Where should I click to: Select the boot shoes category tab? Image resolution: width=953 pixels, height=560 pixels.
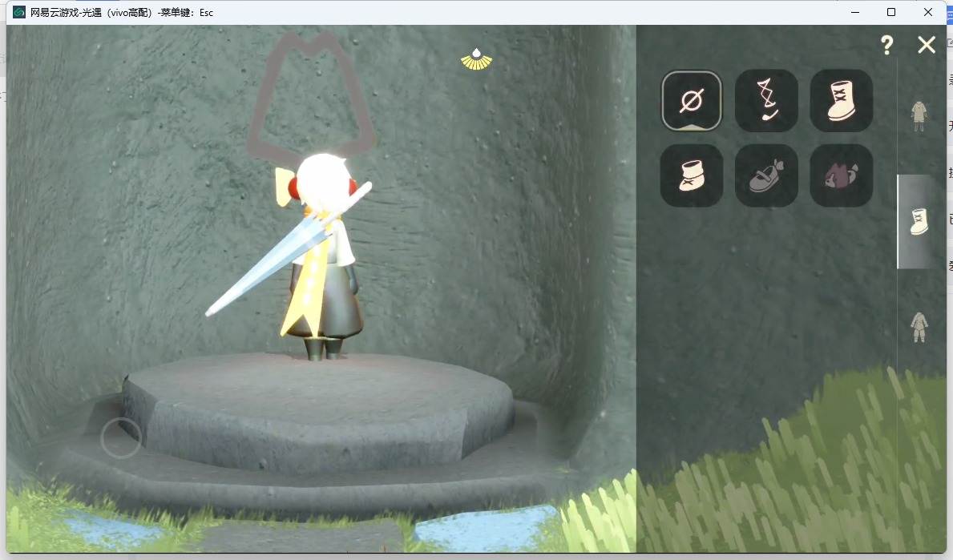(919, 222)
